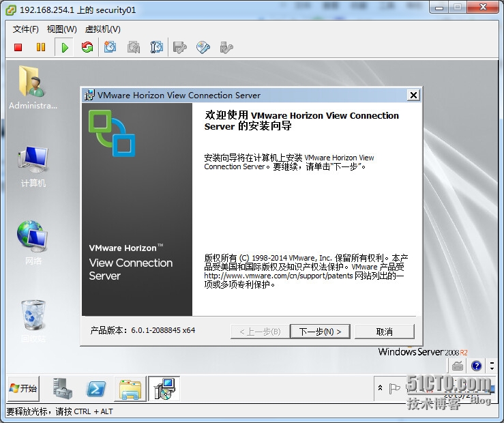Open Windows Explorer from the taskbar
Image resolution: width=504 pixels, height=423 pixels.
pyautogui.click(x=130, y=389)
